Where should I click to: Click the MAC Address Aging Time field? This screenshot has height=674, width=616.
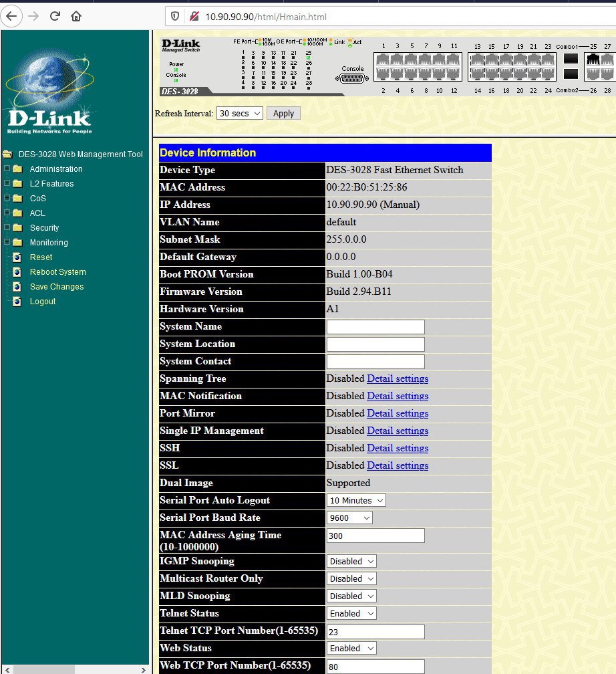[x=375, y=536]
